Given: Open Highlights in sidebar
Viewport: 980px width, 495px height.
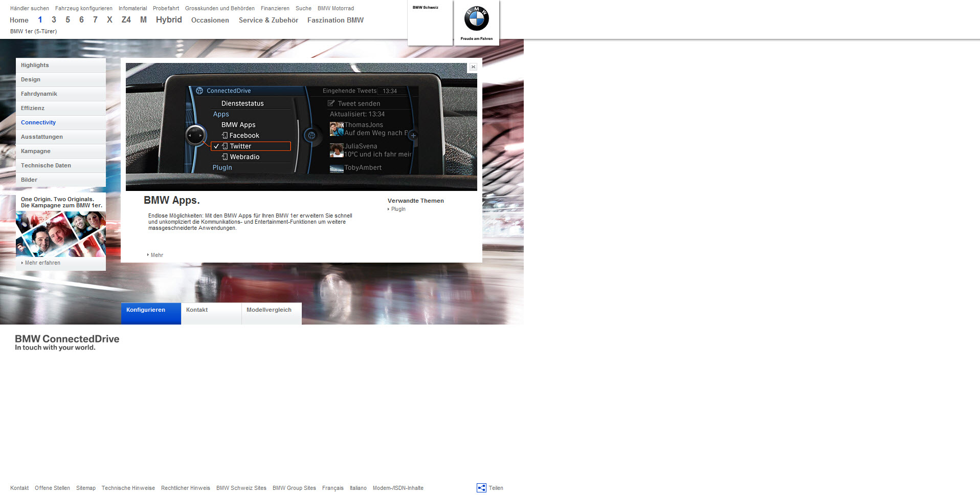Looking at the screenshot, I should coord(61,65).
